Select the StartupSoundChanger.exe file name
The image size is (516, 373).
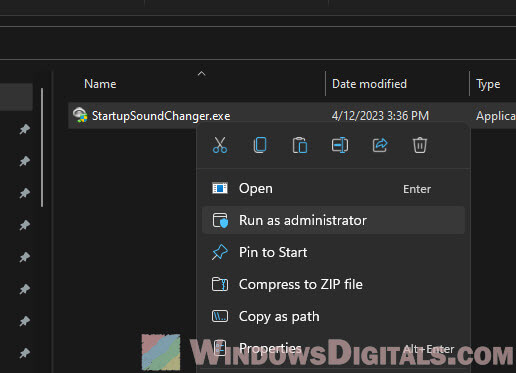[161, 116]
